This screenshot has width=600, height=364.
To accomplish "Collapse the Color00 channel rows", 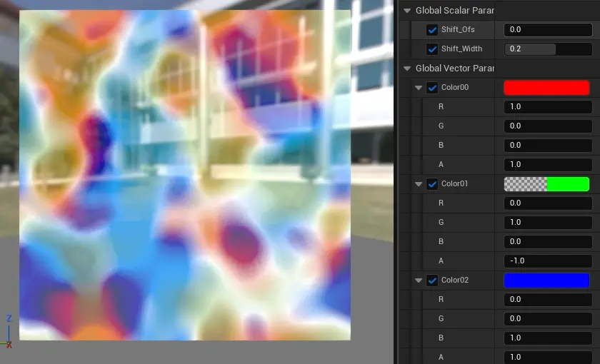I will [x=419, y=88].
